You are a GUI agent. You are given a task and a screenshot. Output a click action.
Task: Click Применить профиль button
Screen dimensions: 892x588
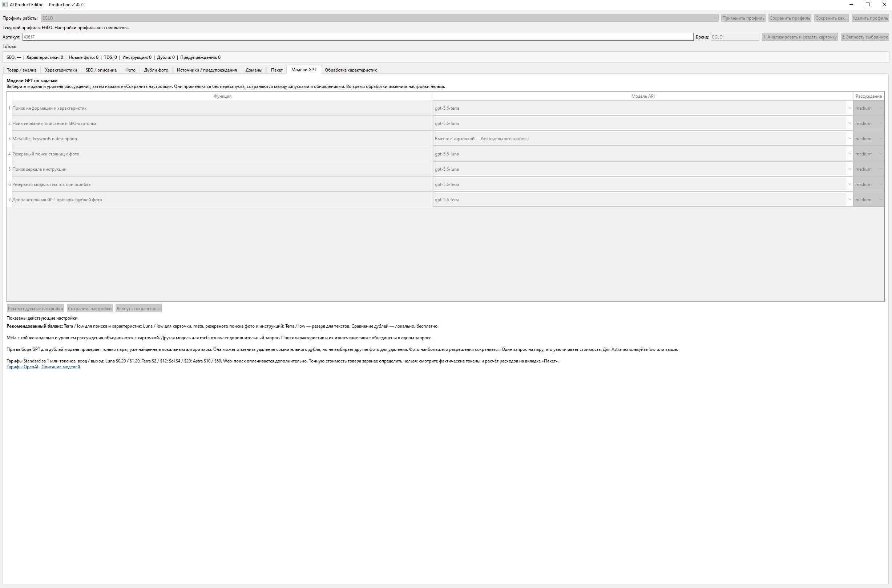743,18
